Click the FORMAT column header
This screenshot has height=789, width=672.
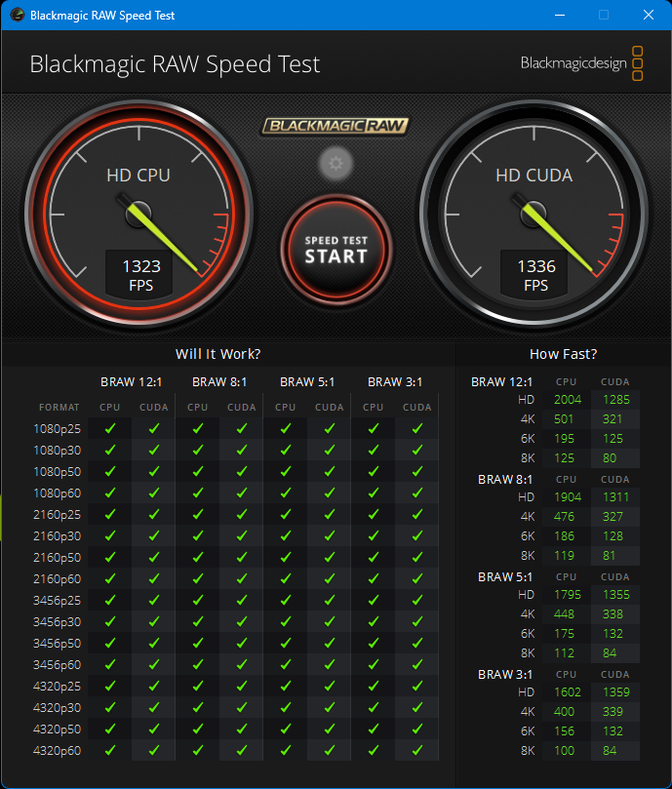59,407
